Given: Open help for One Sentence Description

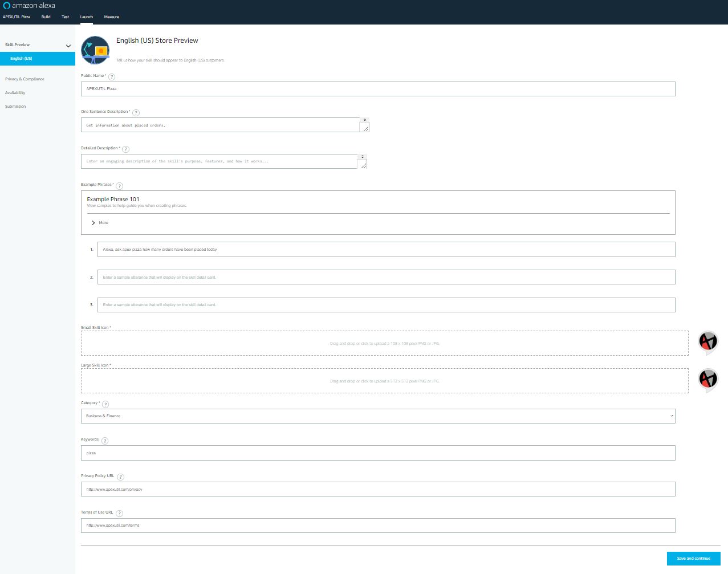Looking at the screenshot, I should pos(136,112).
